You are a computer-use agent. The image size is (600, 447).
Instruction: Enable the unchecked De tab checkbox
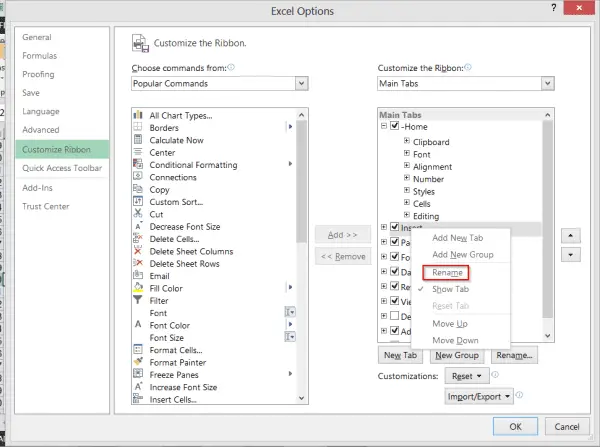[395, 316]
